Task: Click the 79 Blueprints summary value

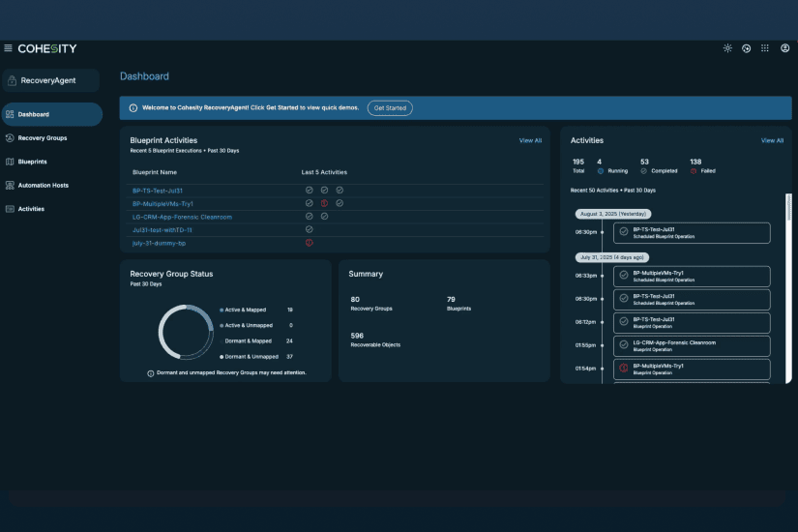Action: [451, 299]
